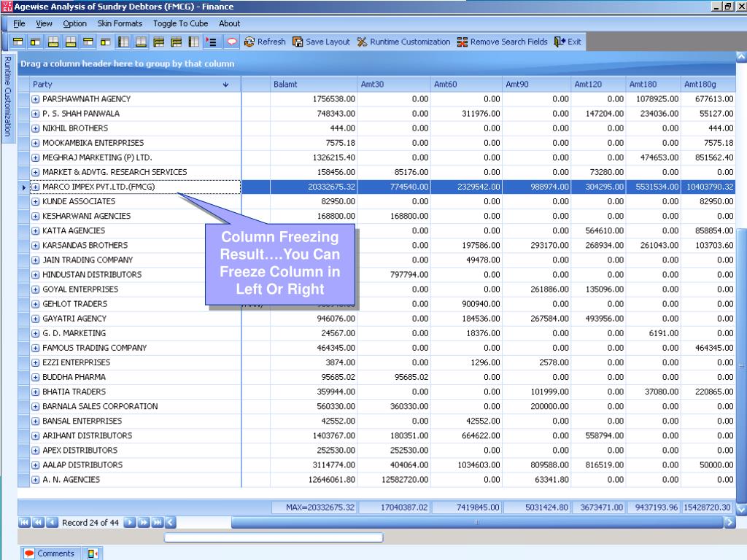Open the Skin Formats menu
This screenshot has width=747, height=560.
coord(120,23)
